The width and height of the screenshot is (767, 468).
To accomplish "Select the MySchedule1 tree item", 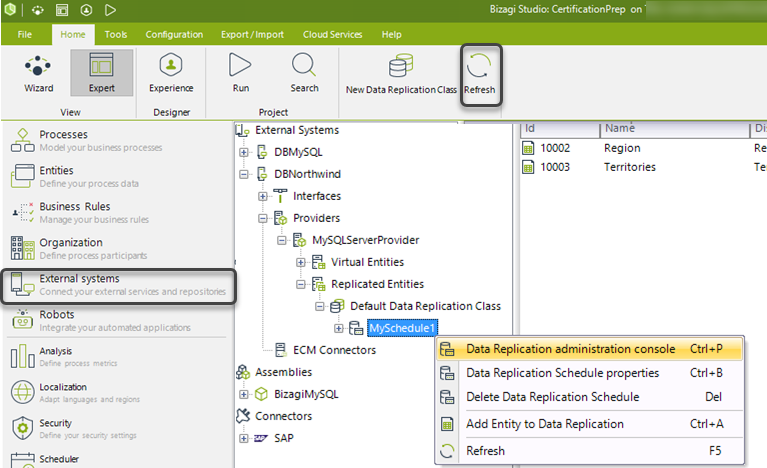I will click(402, 328).
